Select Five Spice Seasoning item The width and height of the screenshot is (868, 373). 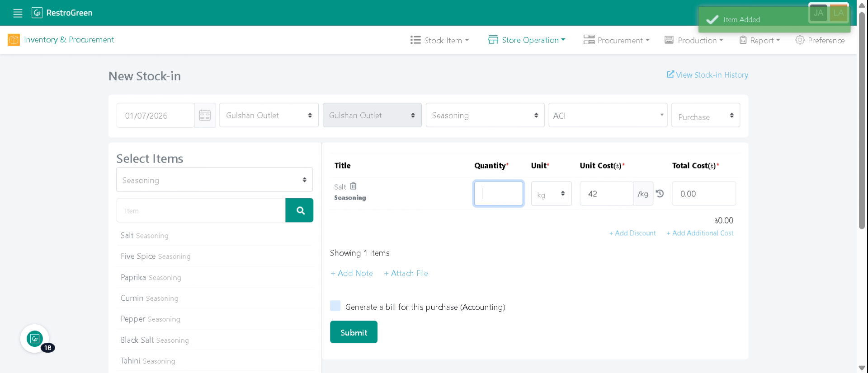coord(215,256)
